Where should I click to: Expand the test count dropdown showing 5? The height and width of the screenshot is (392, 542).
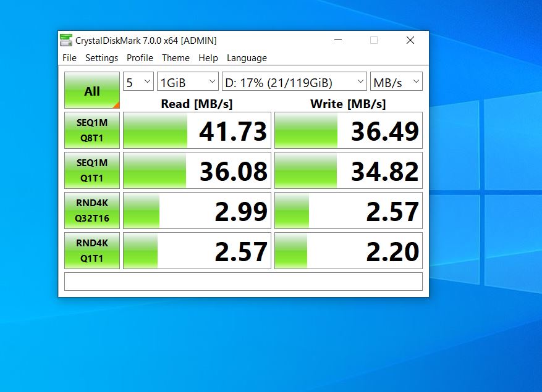pos(138,81)
